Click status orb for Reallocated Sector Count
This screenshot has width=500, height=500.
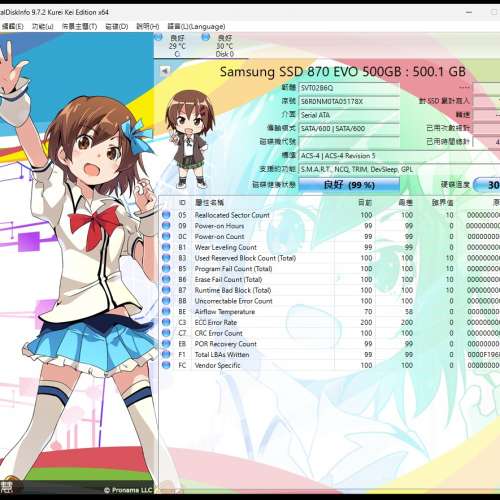point(166,215)
